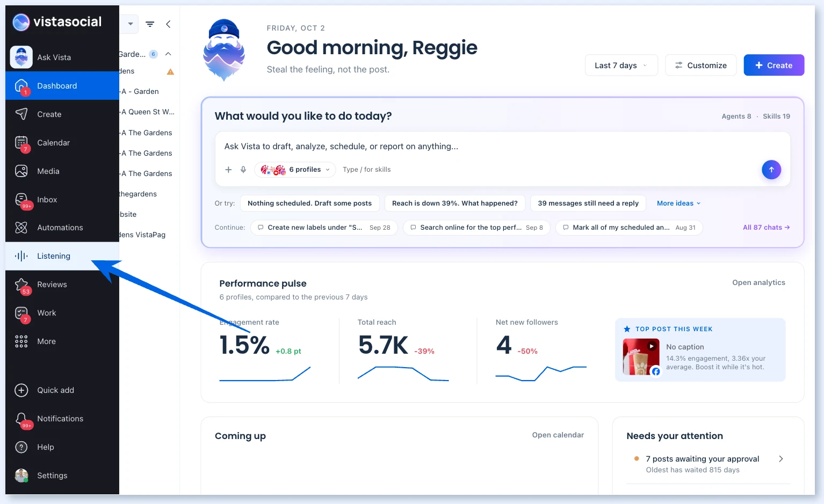The width and height of the screenshot is (824, 504).
Task: Click the plus attachment icon in prompt box
Action: tap(228, 170)
